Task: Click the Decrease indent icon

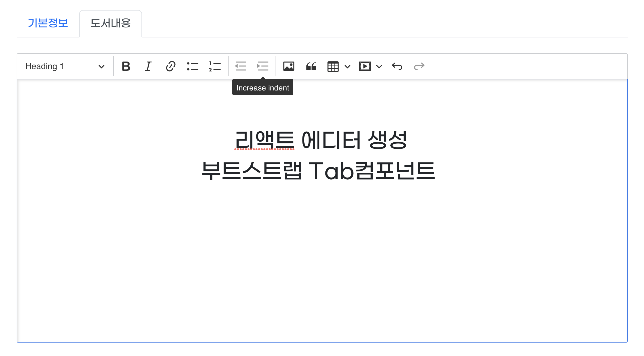Action: pos(240,66)
